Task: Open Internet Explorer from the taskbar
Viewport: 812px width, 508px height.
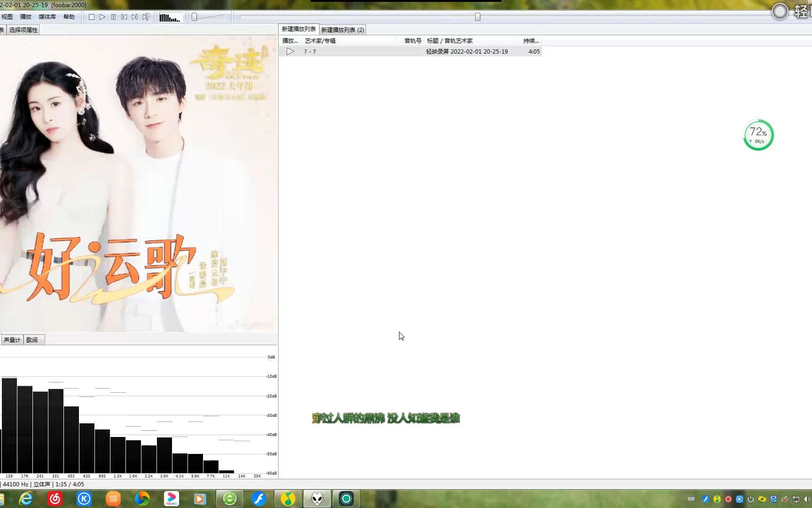Action: tap(26, 499)
